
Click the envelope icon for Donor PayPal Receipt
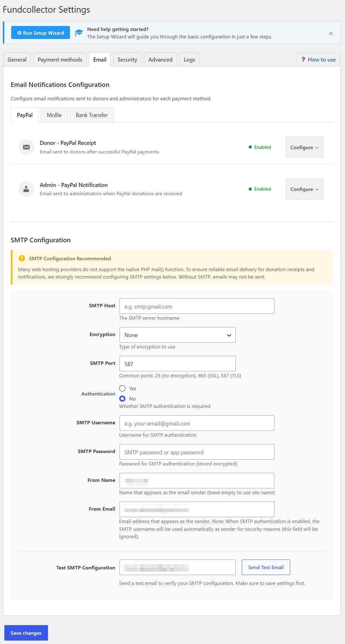coord(26,147)
